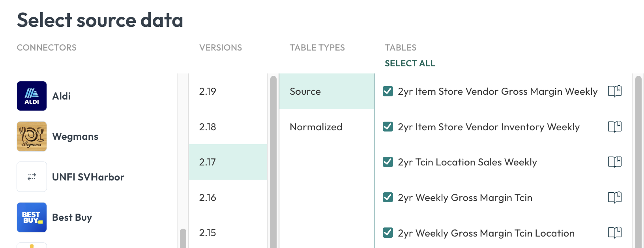Click the Aldi connector logo

32,96
